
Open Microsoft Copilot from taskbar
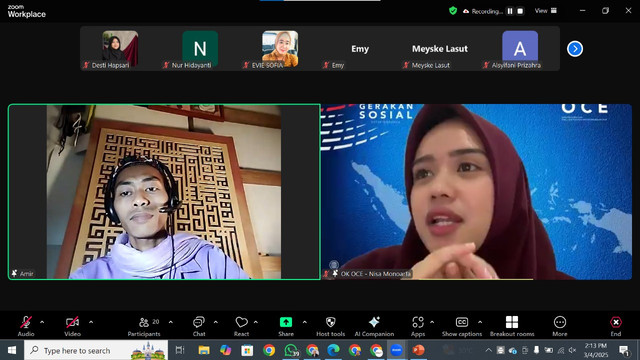[x=225, y=350]
